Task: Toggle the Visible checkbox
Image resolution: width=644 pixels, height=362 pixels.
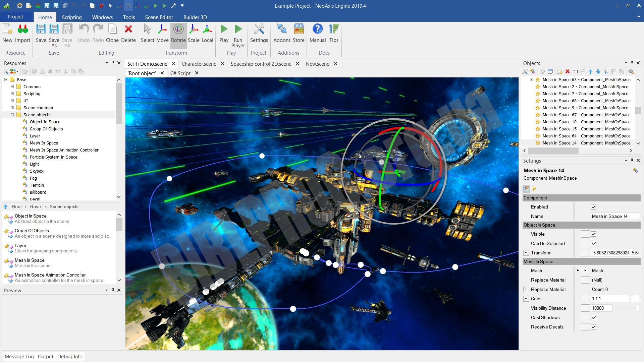Action: click(x=594, y=234)
